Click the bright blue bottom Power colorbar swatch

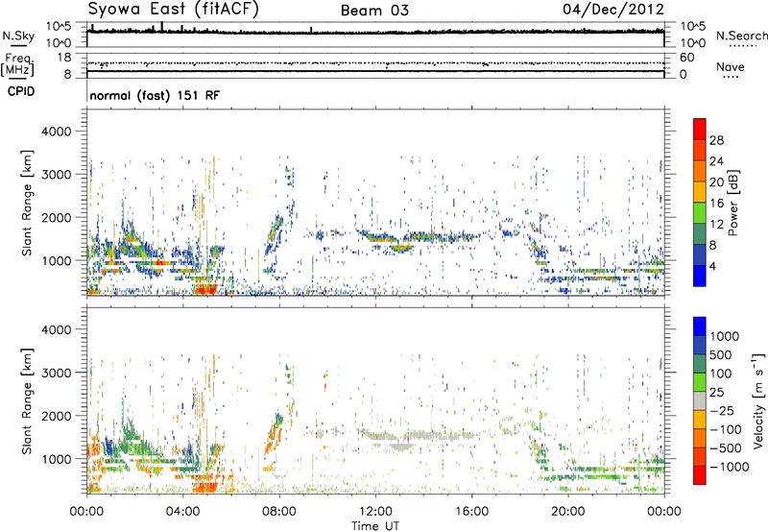point(700,276)
